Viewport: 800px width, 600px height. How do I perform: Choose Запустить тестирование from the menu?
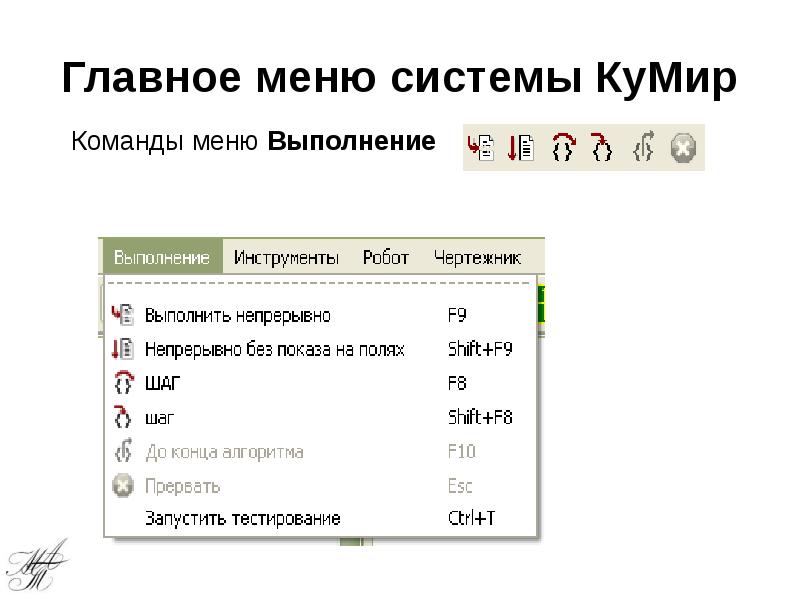pos(320,518)
